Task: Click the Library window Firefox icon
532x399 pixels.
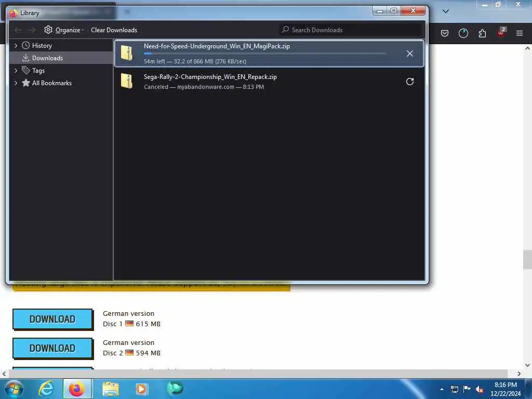Action: pyautogui.click(x=13, y=13)
